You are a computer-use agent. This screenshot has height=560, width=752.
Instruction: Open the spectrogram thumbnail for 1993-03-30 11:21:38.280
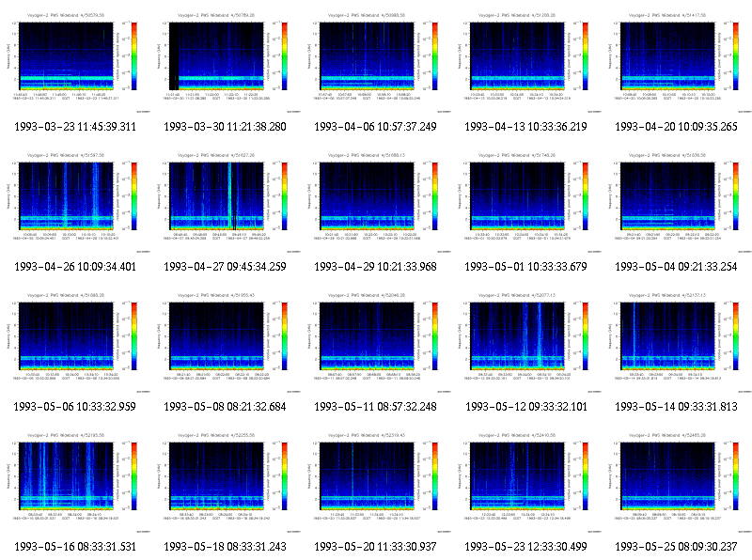coord(226,62)
